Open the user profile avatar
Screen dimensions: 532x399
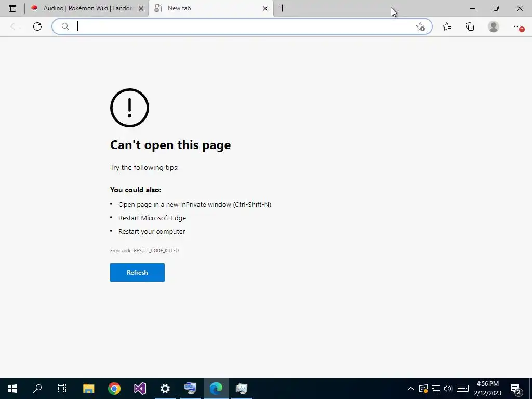point(494,26)
